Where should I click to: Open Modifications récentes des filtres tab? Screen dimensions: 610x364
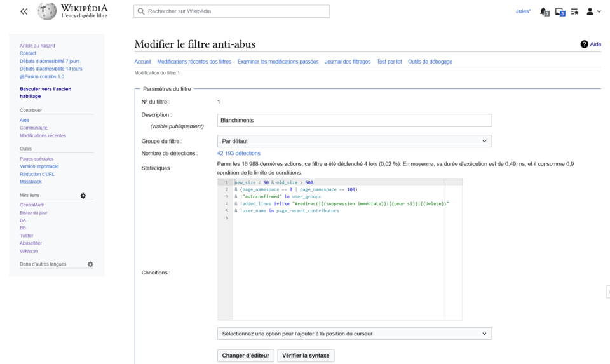click(194, 62)
